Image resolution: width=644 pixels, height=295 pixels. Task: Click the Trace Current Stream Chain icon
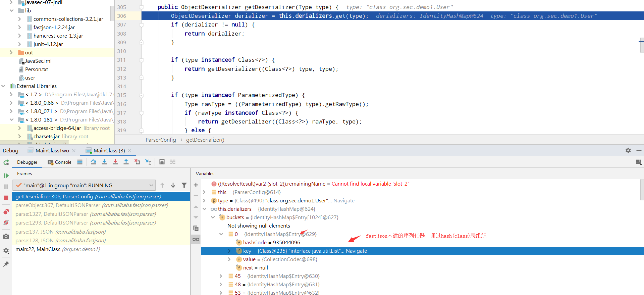(x=173, y=162)
